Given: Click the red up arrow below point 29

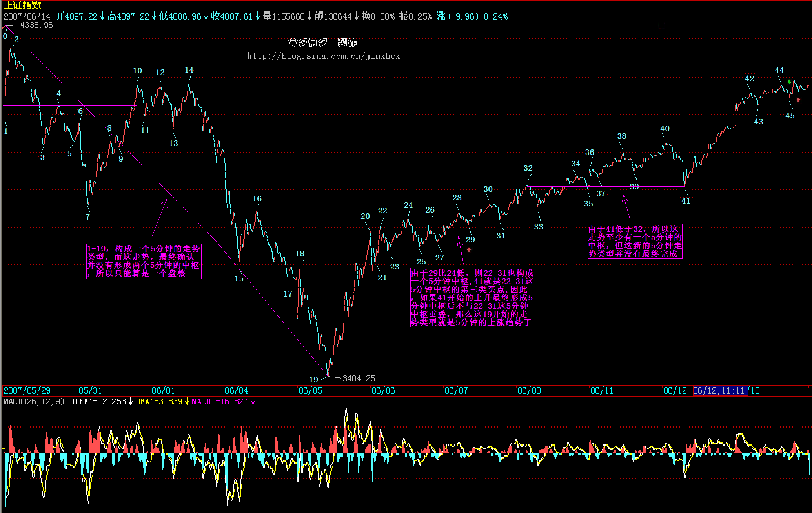Looking at the screenshot, I should [469, 249].
